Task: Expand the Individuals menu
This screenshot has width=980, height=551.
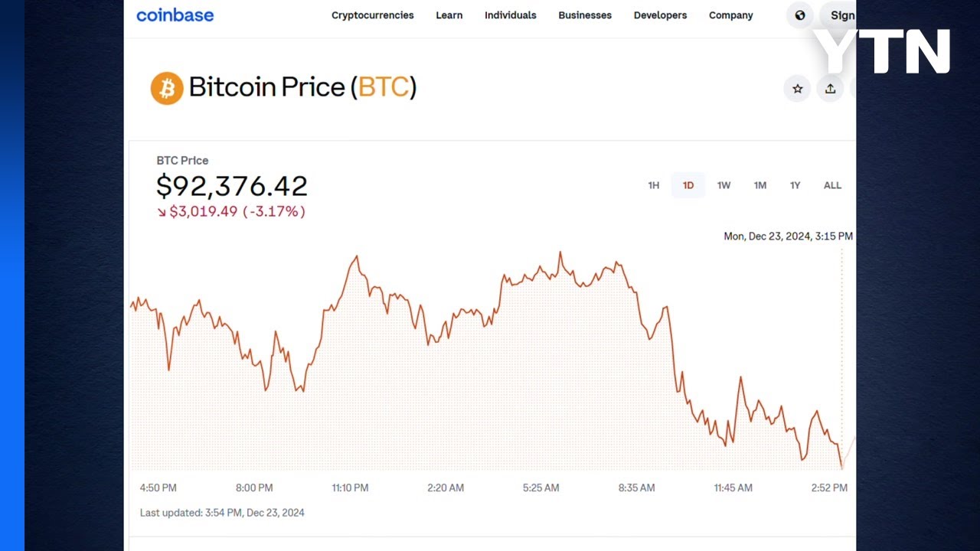Action: 510,15
